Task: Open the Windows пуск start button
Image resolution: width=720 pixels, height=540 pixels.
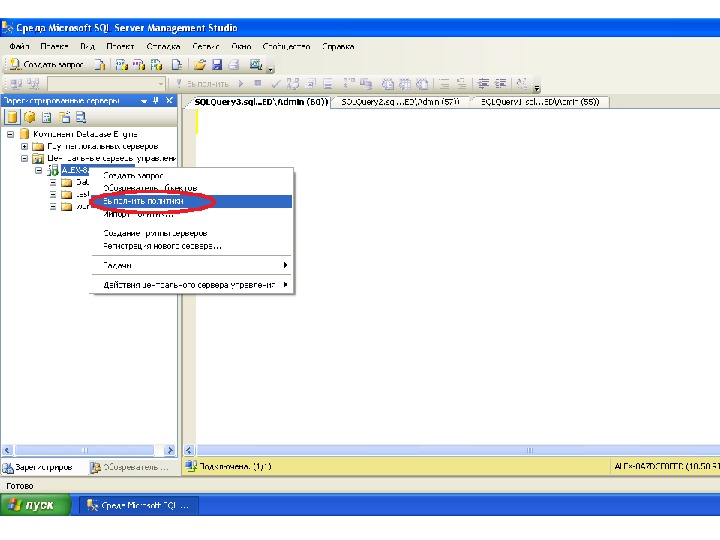Action: click(x=35, y=505)
